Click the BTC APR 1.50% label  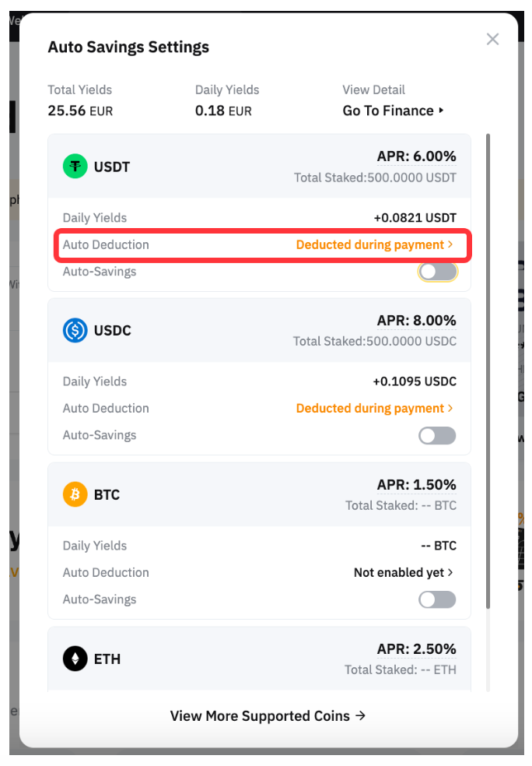click(x=416, y=484)
